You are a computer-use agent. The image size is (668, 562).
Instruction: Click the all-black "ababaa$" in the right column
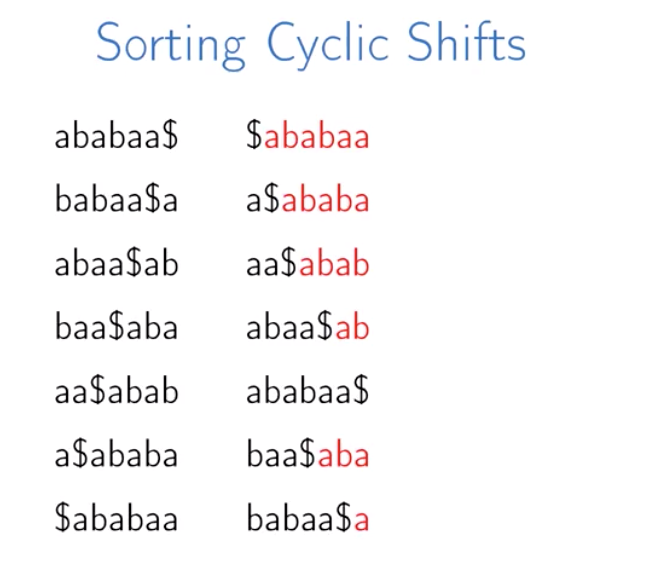(x=308, y=392)
